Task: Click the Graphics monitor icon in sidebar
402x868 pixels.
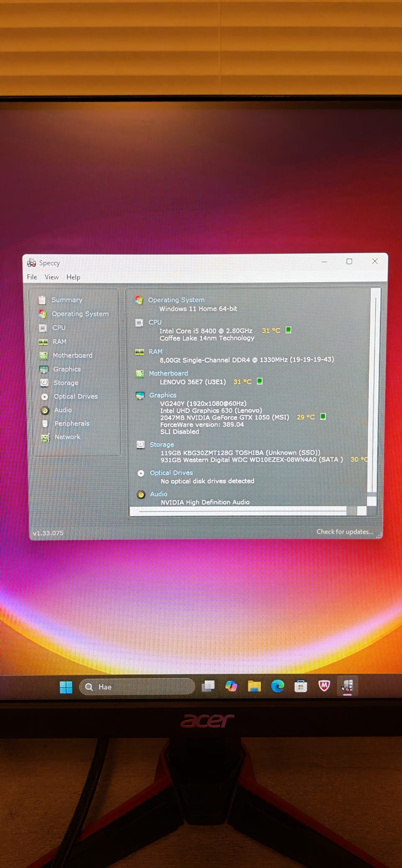Action: coord(44,369)
